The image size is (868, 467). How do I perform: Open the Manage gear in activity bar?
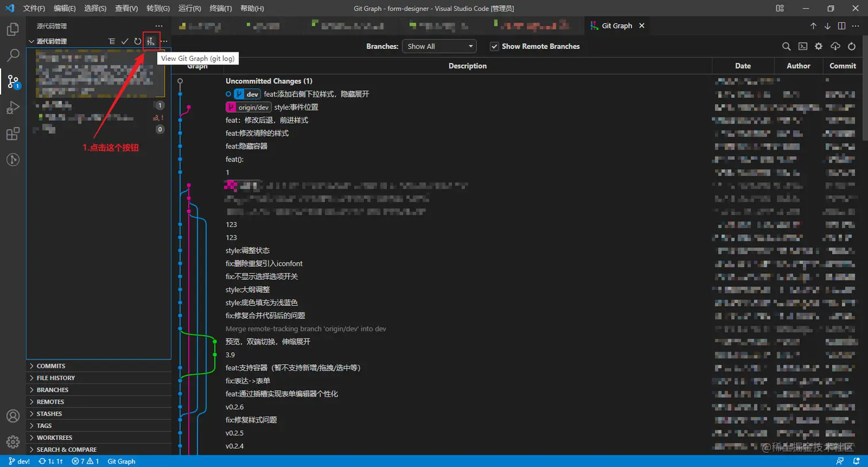13,442
